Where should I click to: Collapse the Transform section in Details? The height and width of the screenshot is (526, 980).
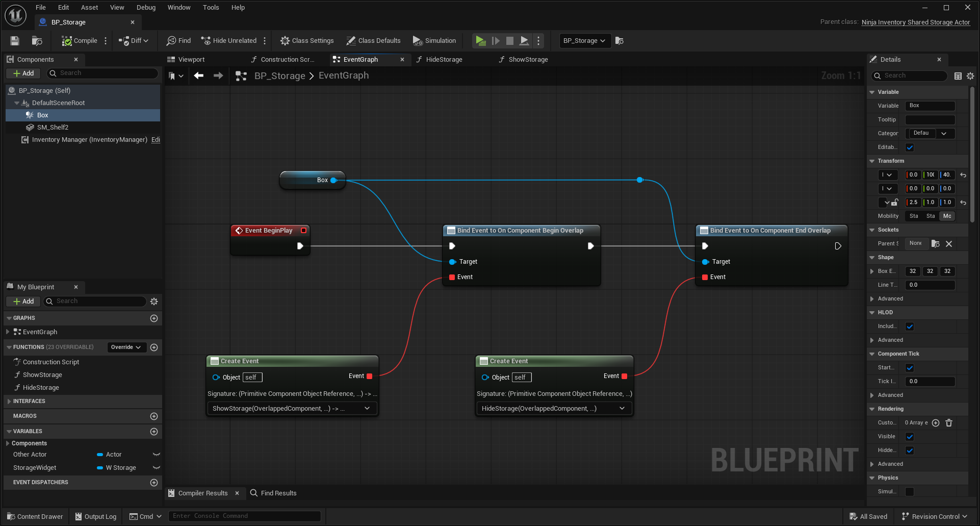point(872,161)
